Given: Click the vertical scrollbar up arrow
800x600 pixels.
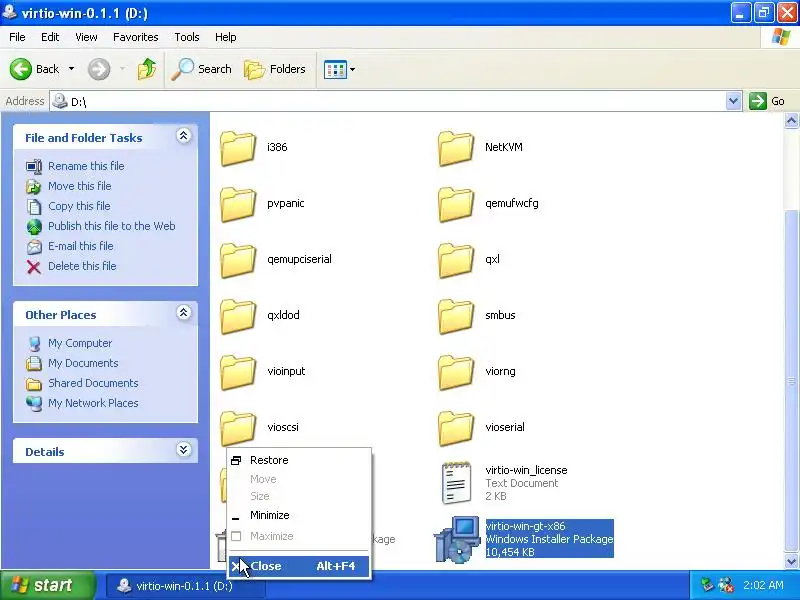Looking at the screenshot, I should pos(791,121).
